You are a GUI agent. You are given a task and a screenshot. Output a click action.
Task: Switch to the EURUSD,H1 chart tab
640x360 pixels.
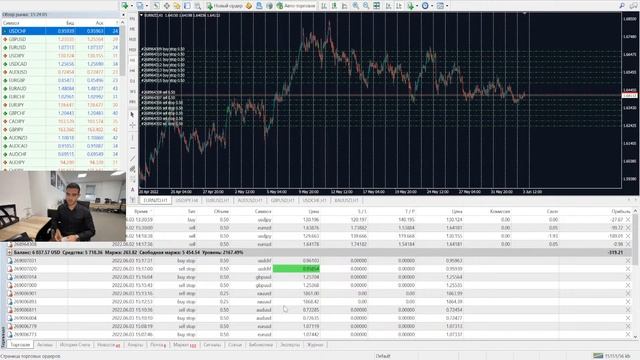tap(218, 200)
